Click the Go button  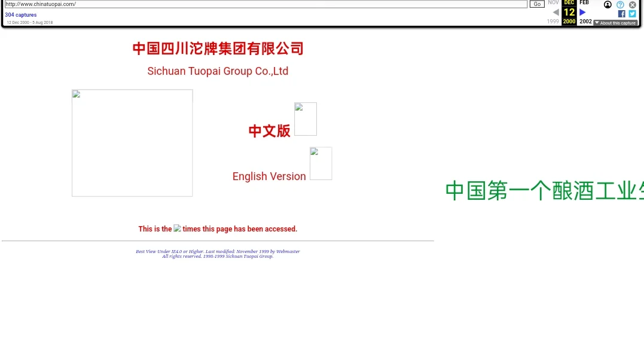[x=537, y=4]
